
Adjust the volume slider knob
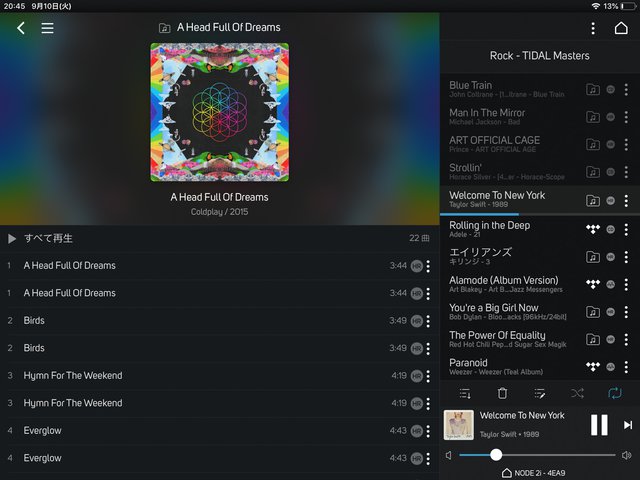pyautogui.click(x=496, y=455)
